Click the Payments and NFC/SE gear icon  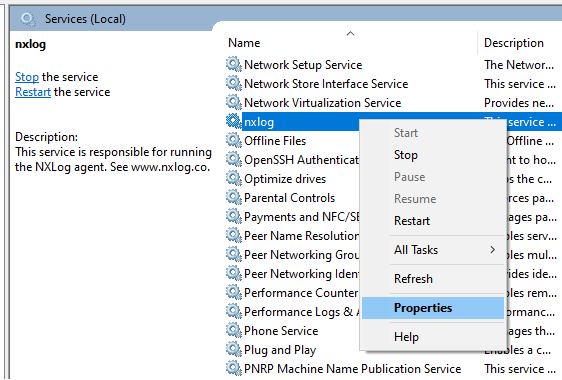click(234, 217)
